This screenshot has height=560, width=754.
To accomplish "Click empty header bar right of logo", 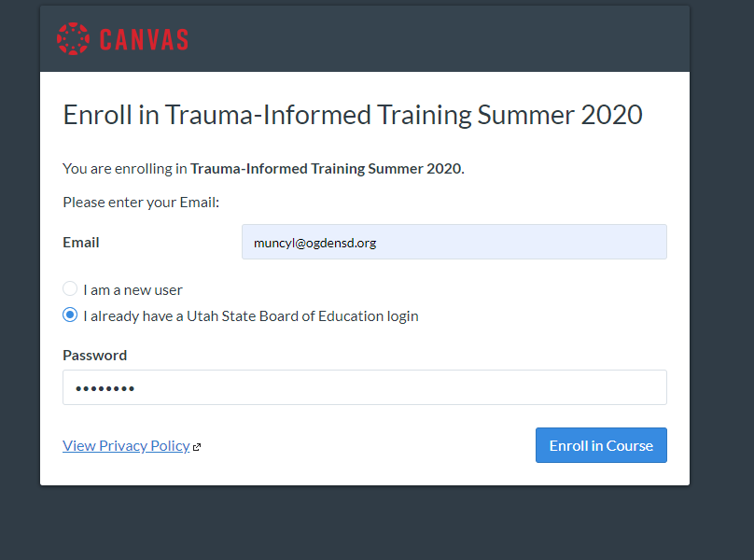I will [x=439, y=39].
